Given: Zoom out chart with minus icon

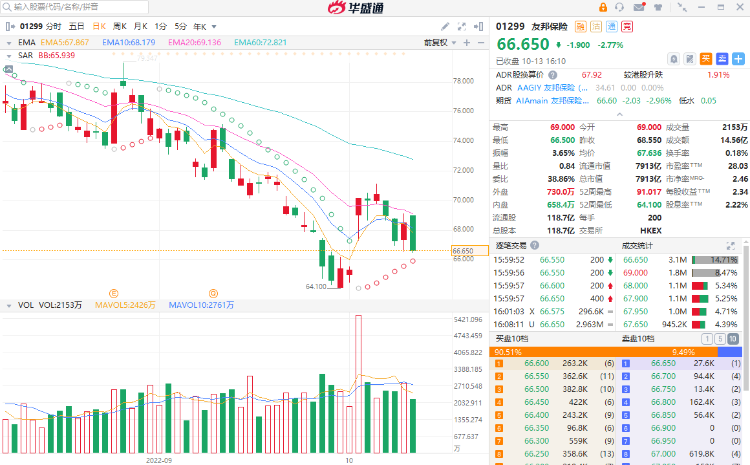Looking at the screenshot, I should 481,43.
